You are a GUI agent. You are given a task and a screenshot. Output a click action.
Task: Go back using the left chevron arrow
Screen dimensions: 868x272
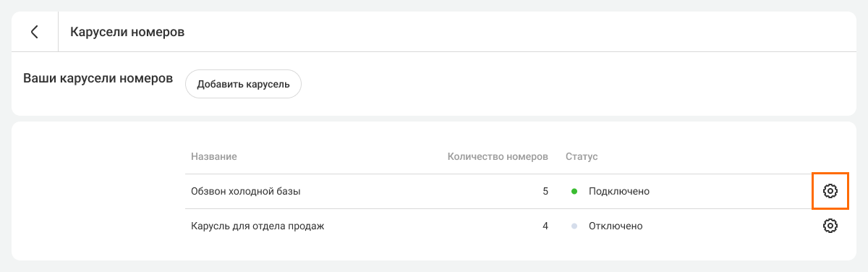pos(34,32)
